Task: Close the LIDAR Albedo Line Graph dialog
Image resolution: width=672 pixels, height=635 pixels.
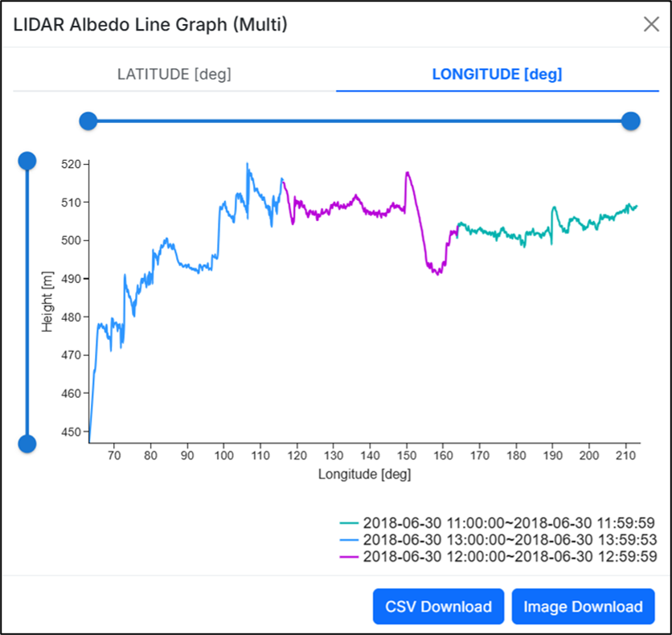Action: coord(651,24)
